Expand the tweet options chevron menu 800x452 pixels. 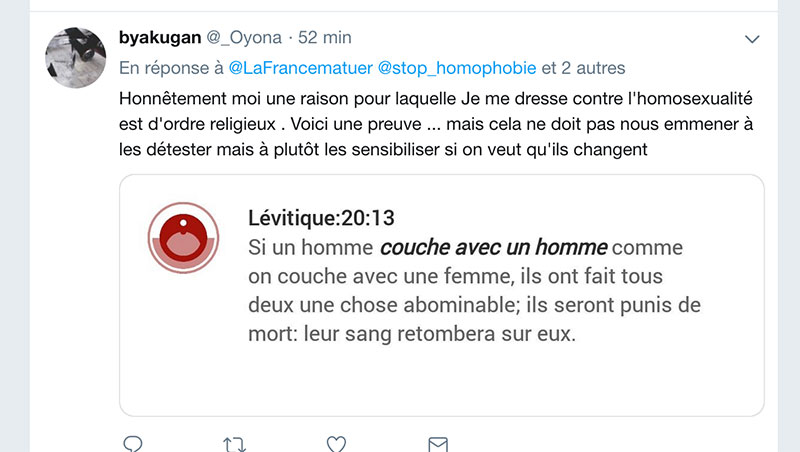coord(754,39)
